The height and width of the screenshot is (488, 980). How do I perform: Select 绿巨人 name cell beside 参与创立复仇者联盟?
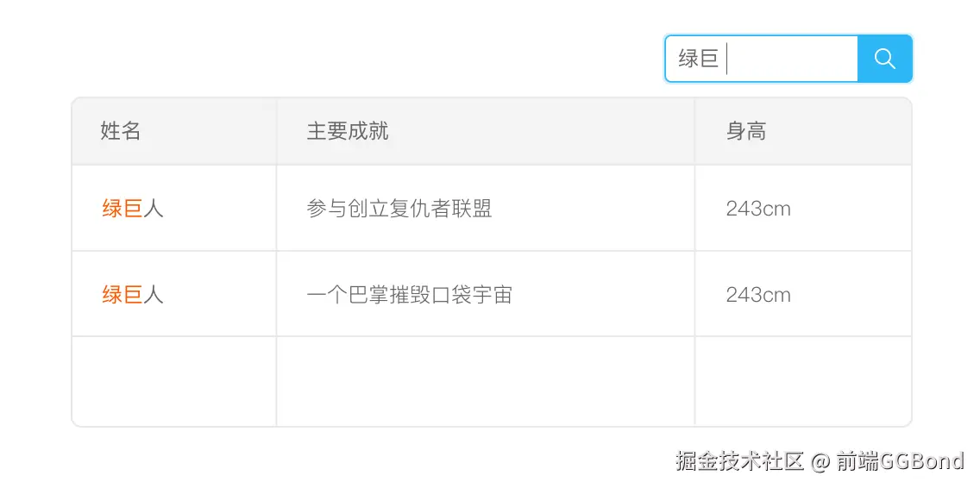tap(174, 208)
